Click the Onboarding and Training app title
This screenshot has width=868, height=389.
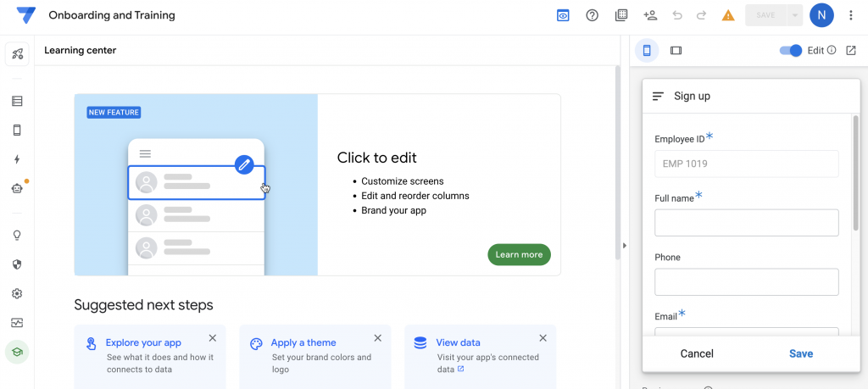click(112, 15)
